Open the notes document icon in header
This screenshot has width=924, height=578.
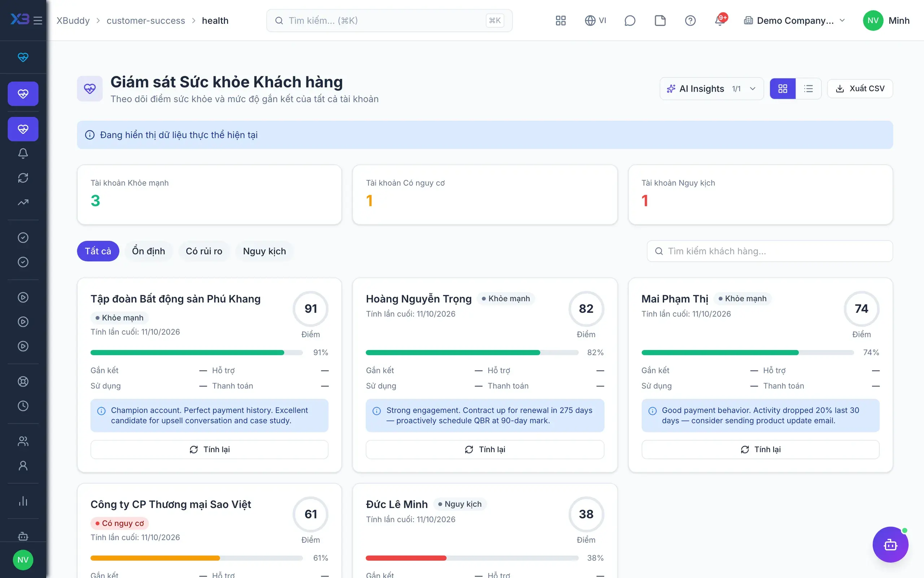click(x=660, y=20)
